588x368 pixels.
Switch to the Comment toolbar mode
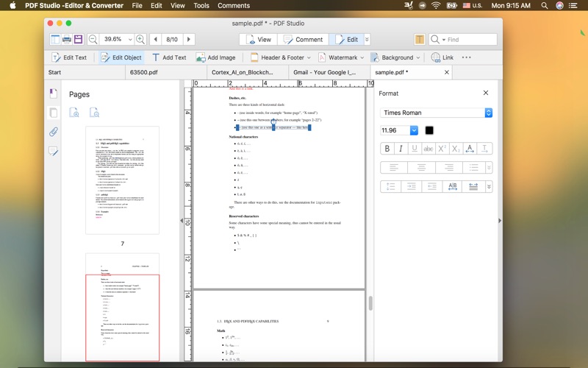pyautogui.click(x=303, y=39)
